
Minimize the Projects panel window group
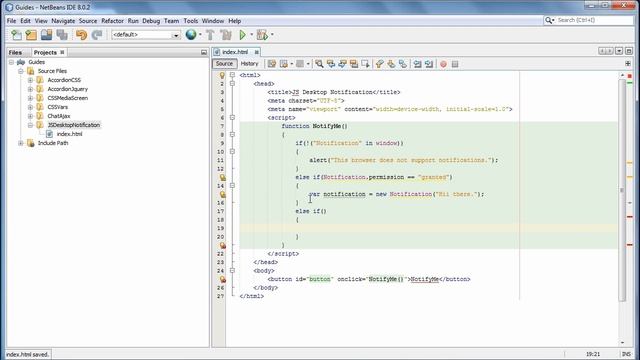[204, 52]
